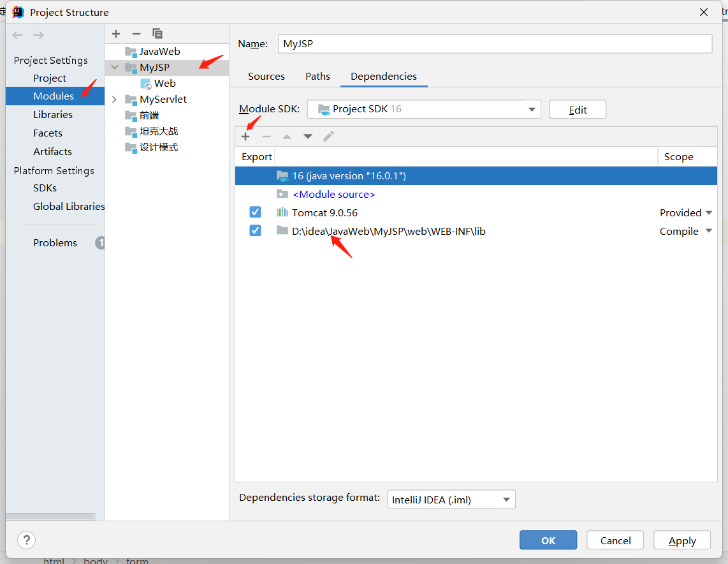Remove selected module with minus icon
Image resolution: width=728 pixels, height=564 pixels.
tap(136, 33)
